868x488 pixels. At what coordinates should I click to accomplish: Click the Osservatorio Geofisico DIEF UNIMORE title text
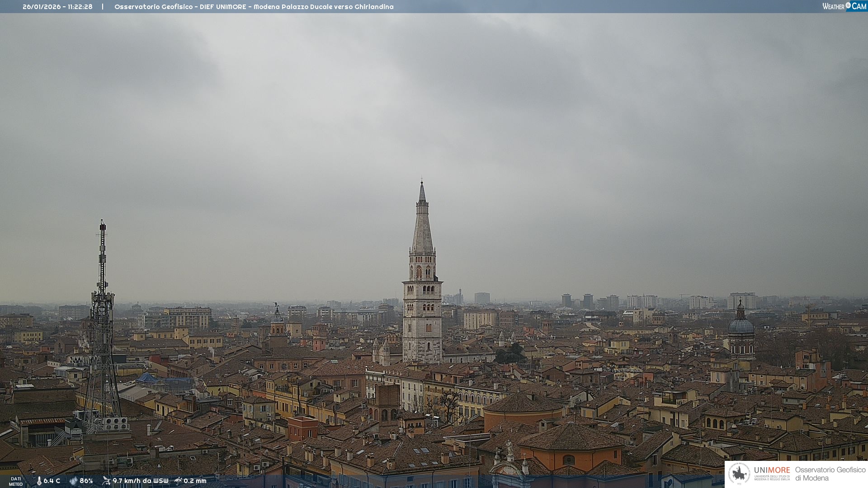click(x=180, y=7)
